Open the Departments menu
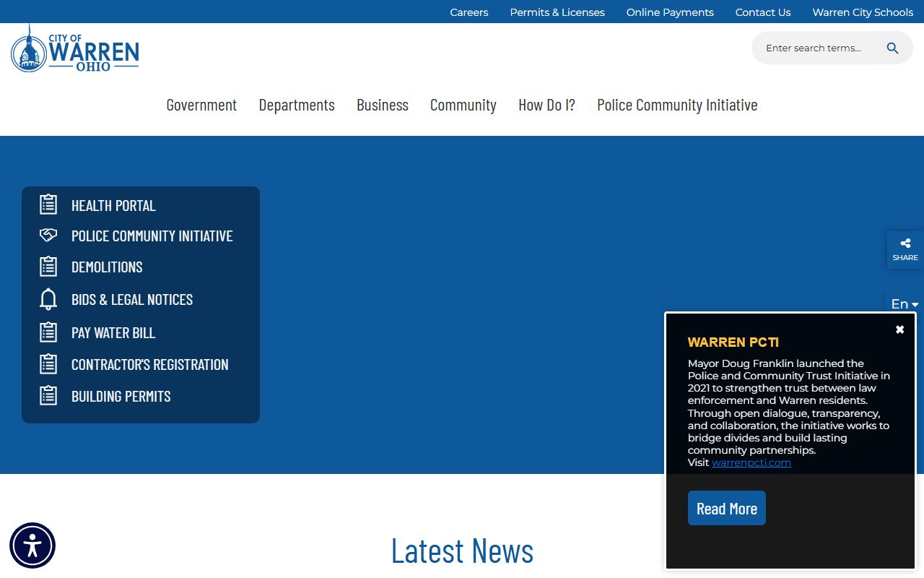This screenshot has height=578, width=924. [297, 105]
